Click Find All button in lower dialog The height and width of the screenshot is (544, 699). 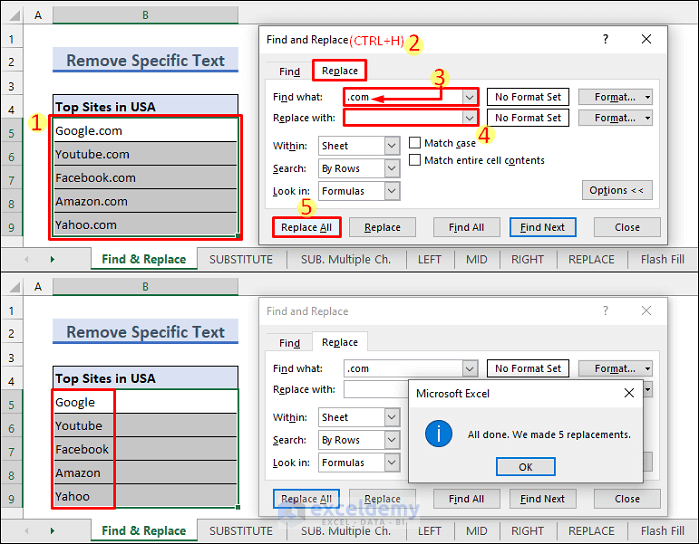click(466, 499)
